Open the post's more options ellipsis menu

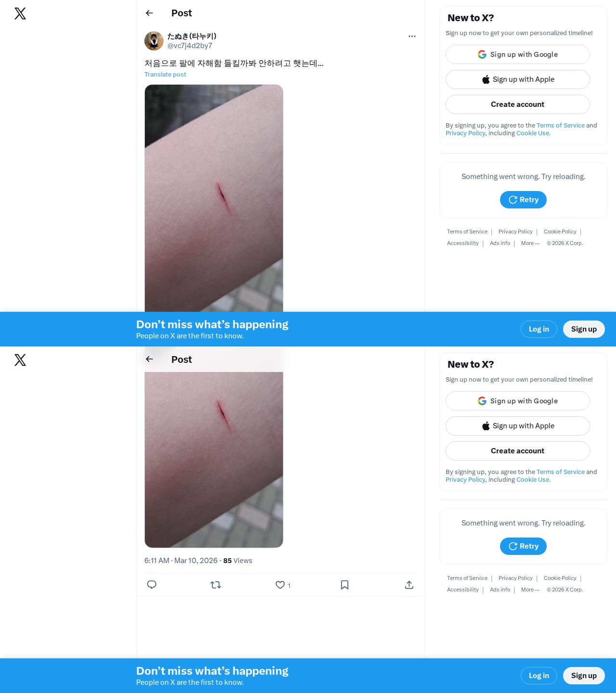click(x=411, y=36)
